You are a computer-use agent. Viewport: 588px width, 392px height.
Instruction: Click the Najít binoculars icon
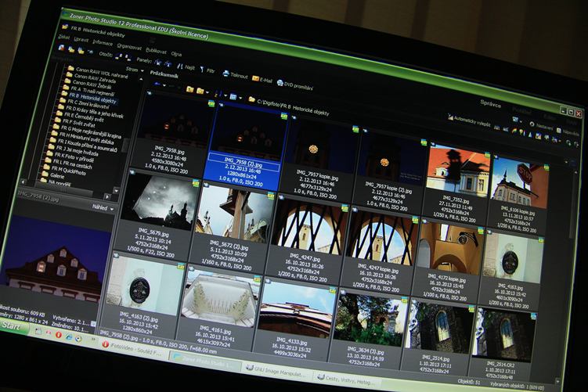tap(180, 66)
